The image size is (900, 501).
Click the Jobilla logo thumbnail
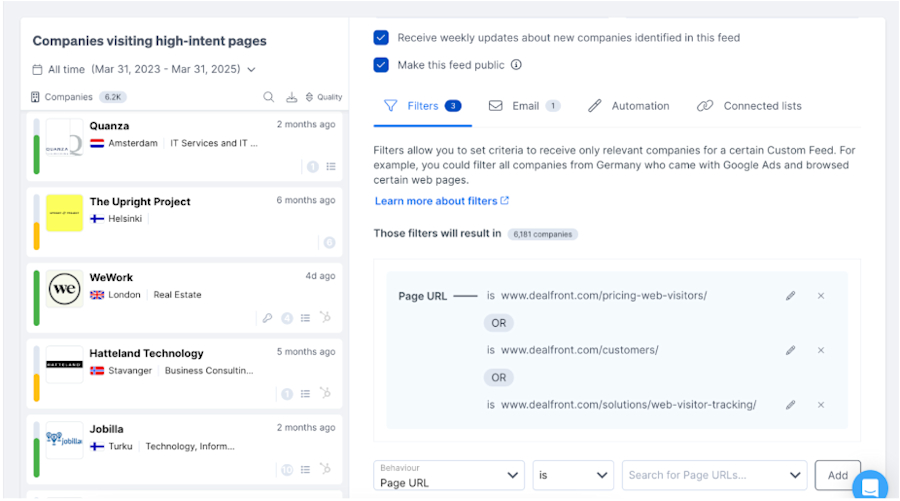tap(64, 440)
